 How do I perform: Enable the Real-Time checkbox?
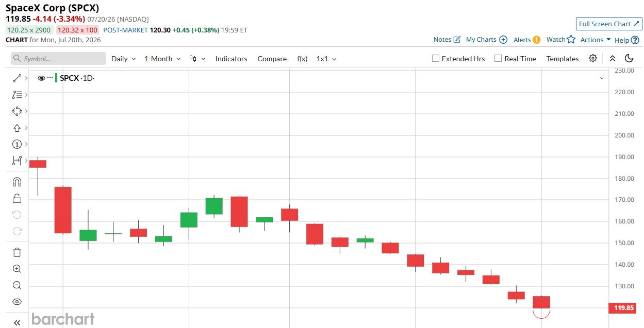498,59
